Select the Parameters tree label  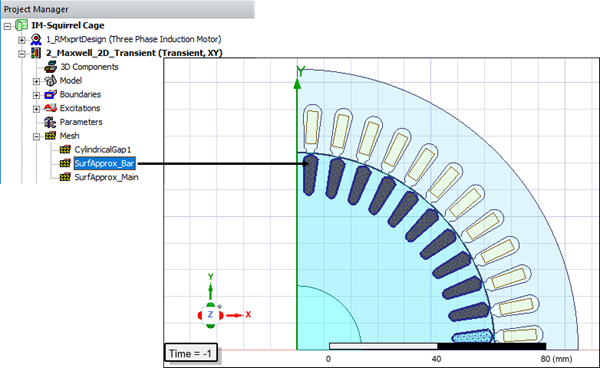(x=81, y=122)
